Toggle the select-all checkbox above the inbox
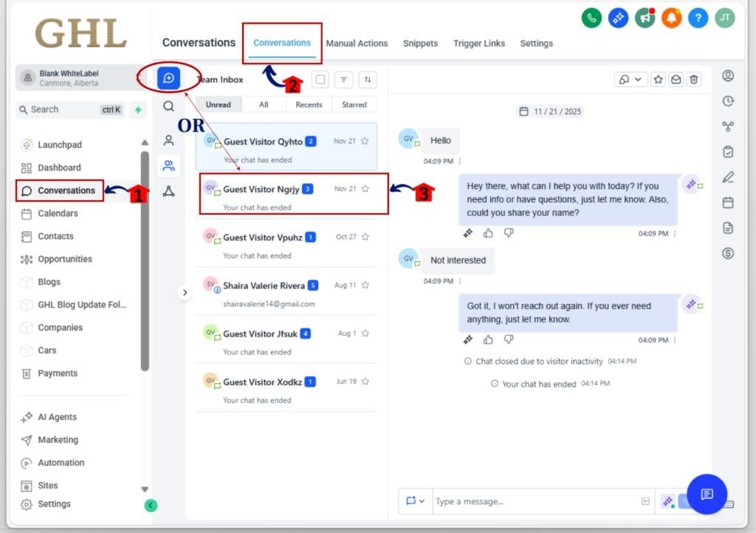The width and height of the screenshot is (756, 533). [x=322, y=79]
